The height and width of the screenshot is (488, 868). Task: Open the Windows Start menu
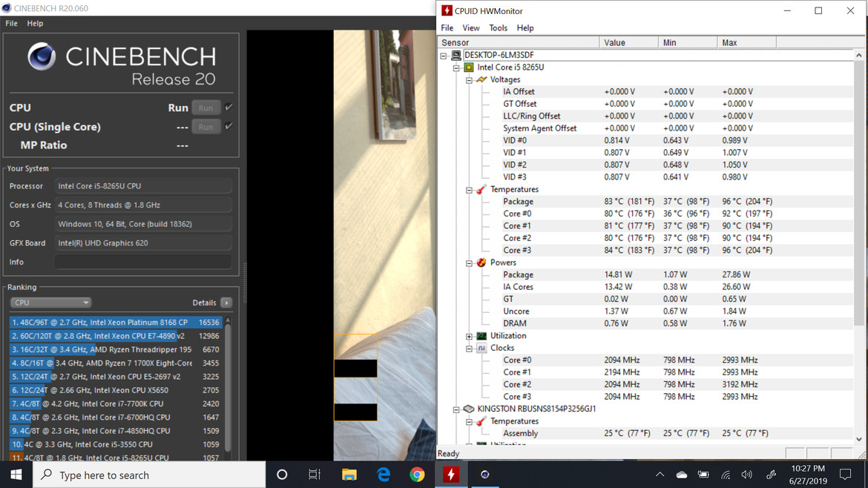click(16, 475)
